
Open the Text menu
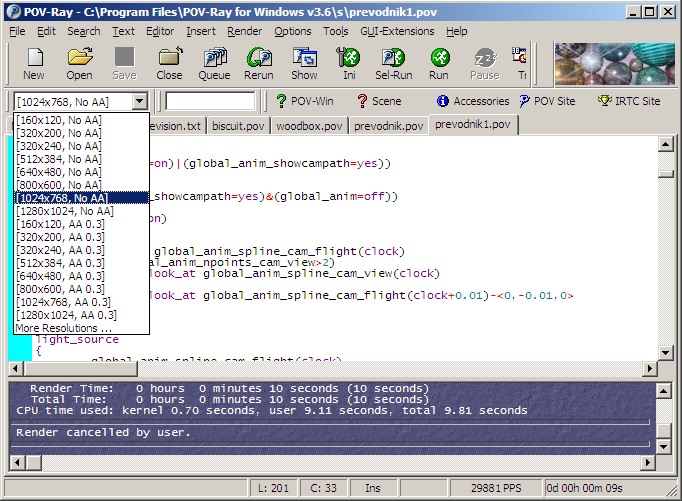tap(124, 31)
